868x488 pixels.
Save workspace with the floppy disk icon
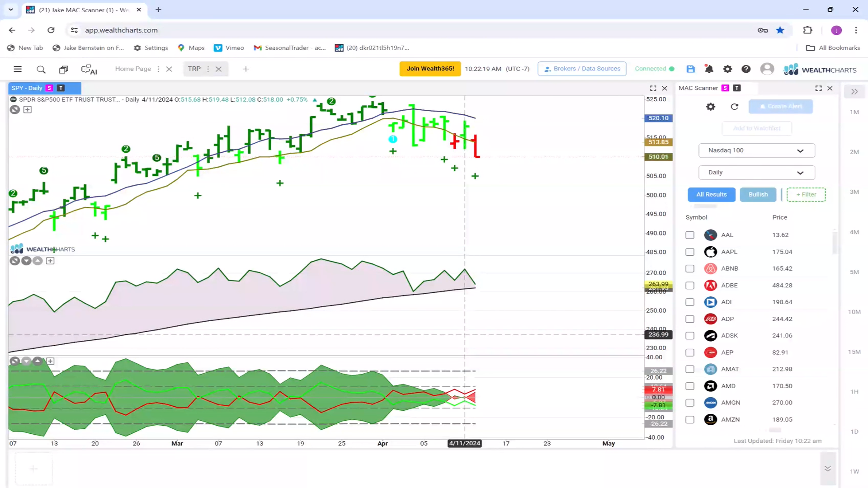click(x=690, y=69)
